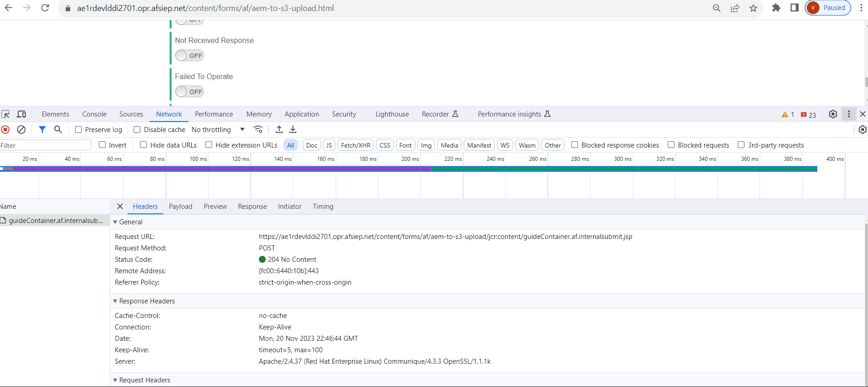Open network conditions wifi icon
Image resolution: width=868 pixels, height=387 pixels.
(258, 129)
